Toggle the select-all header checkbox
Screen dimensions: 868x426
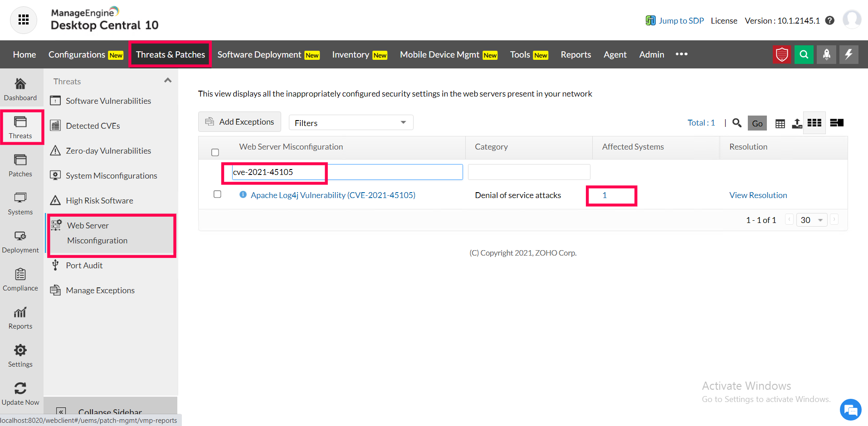(x=215, y=152)
